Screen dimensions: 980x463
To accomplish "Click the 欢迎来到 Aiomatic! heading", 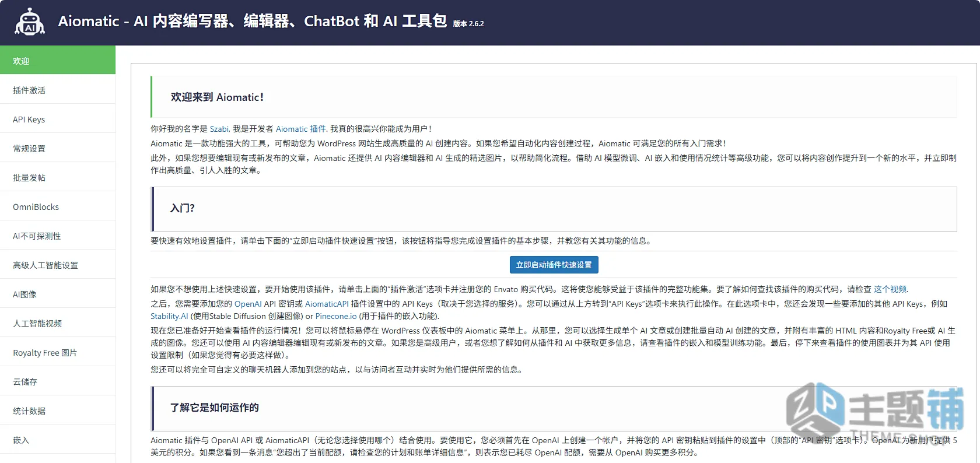I will pyautogui.click(x=217, y=97).
